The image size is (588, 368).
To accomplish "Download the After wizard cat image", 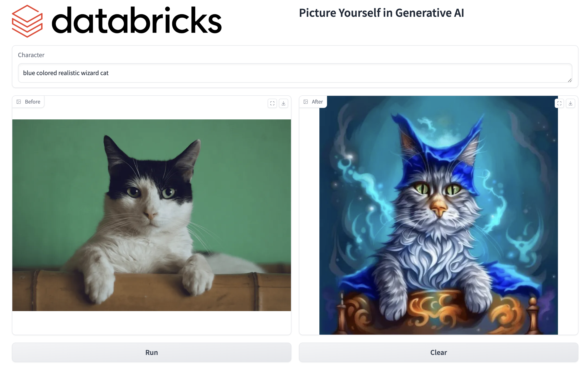I will click(571, 103).
